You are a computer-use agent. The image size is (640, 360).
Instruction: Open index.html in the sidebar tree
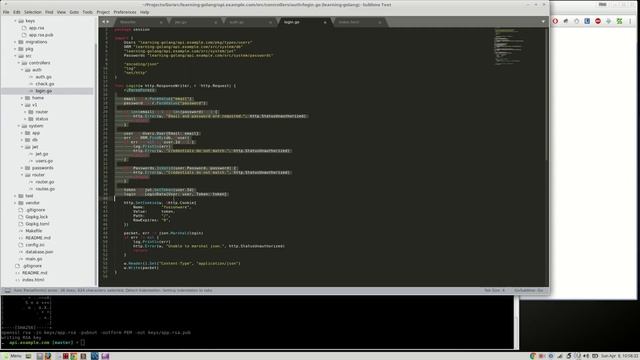pos(33,280)
